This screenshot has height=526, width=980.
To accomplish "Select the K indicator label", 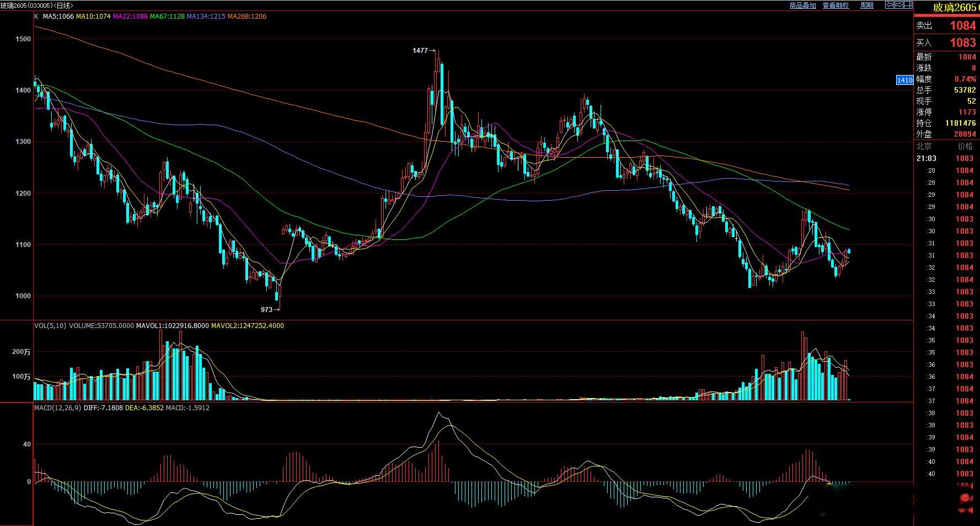I will coord(36,17).
